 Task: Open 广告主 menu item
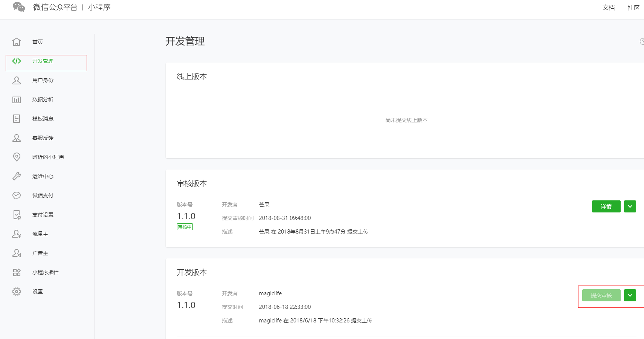coord(40,253)
